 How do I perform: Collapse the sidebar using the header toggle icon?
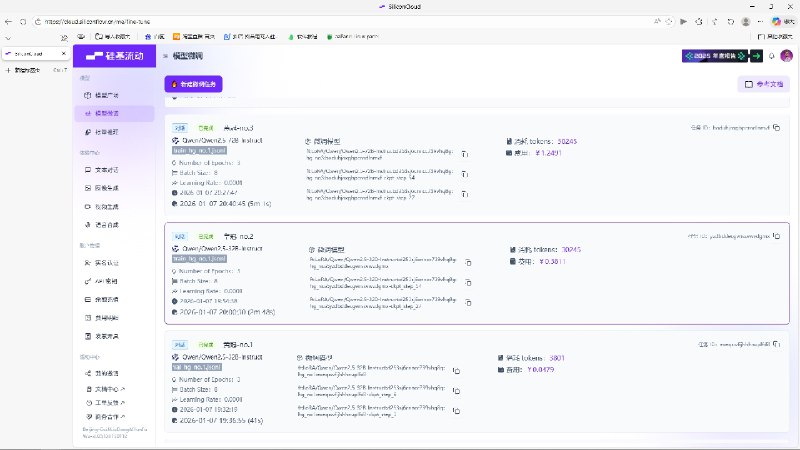pyautogui.click(x=166, y=56)
